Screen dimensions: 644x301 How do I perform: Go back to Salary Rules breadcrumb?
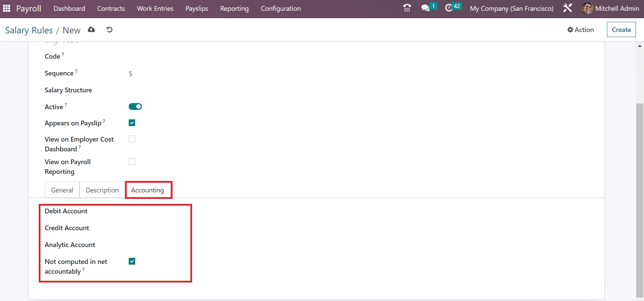click(29, 30)
